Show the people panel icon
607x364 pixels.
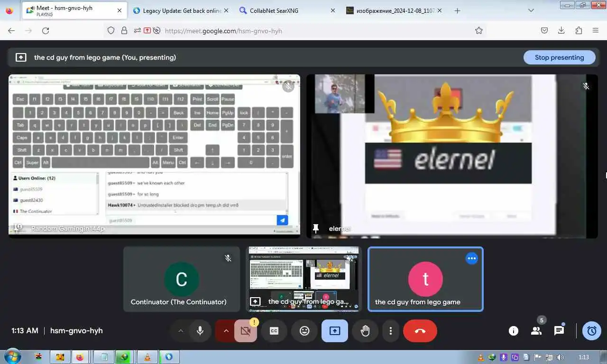536,331
